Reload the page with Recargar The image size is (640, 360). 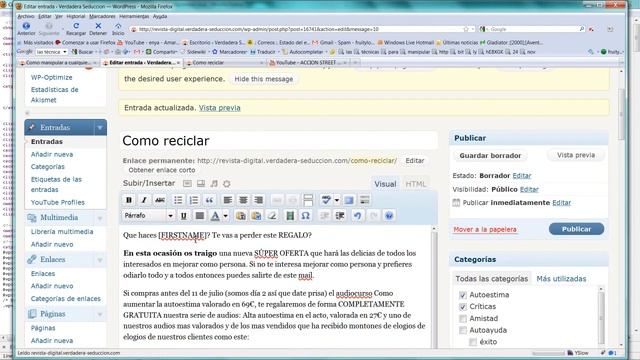click(x=76, y=29)
